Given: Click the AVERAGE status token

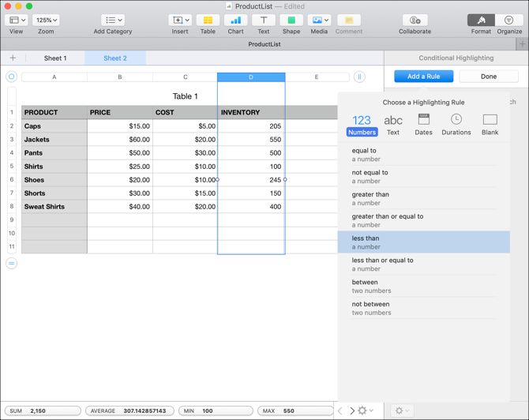Looking at the screenshot, I should point(130,411).
